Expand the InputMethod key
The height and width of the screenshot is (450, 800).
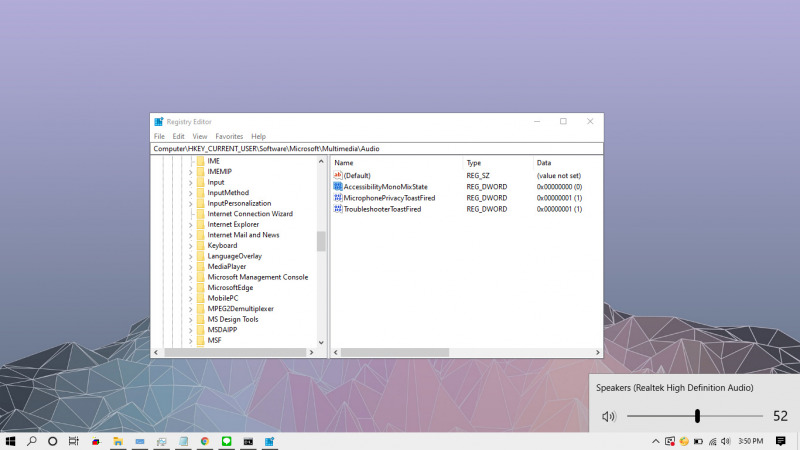coord(190,193)
